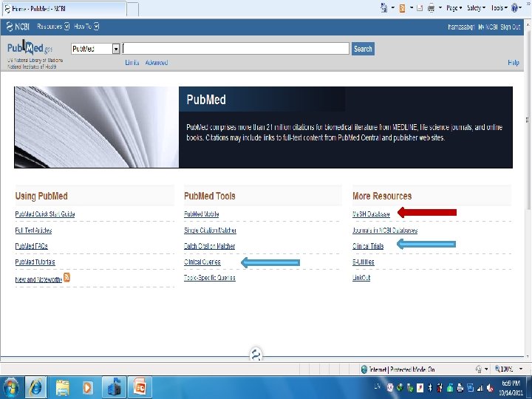The height and width of the screenshot is (399, 532).
Task: Click the Read Mail icon in IE command bar
Action: (420, 8)
